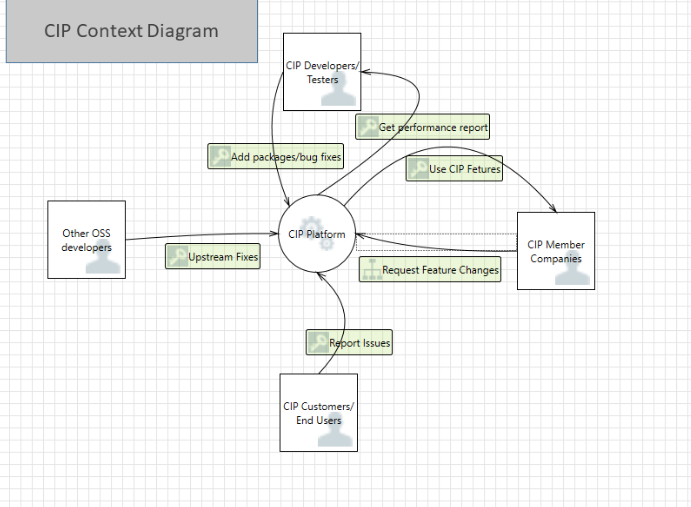Click the CIP Member Companies entity box
Image resolution: width=691 pixels, height=507 pixels.
point(556,251)
